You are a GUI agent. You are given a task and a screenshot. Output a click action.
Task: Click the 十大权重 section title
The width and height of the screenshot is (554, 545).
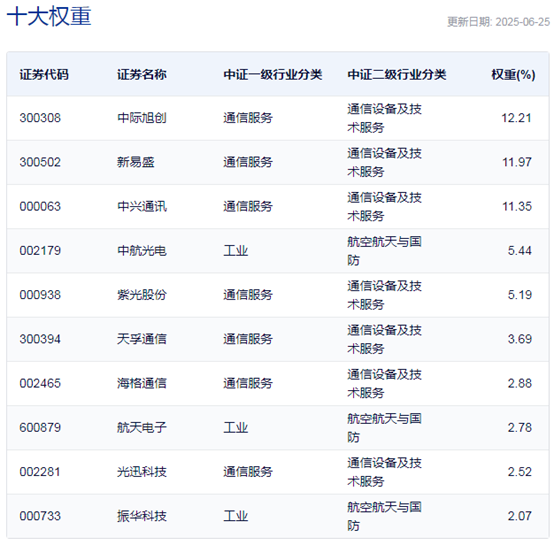[49, 16]
